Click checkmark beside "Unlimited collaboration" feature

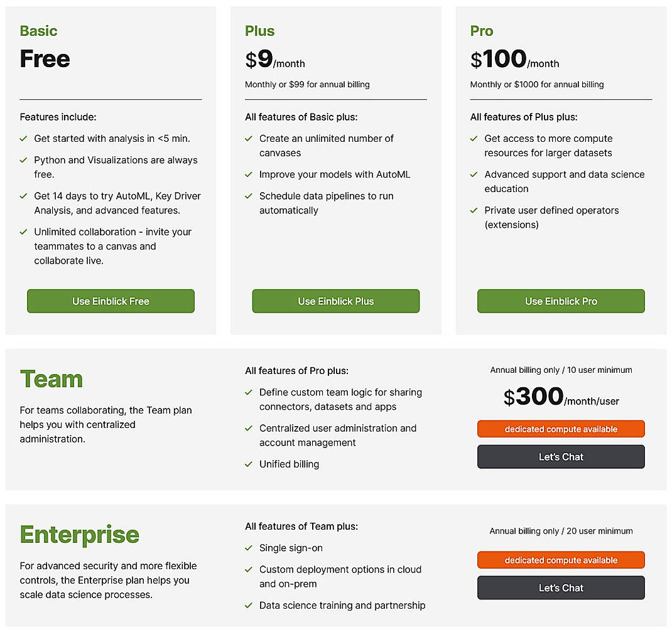[23, 232]
